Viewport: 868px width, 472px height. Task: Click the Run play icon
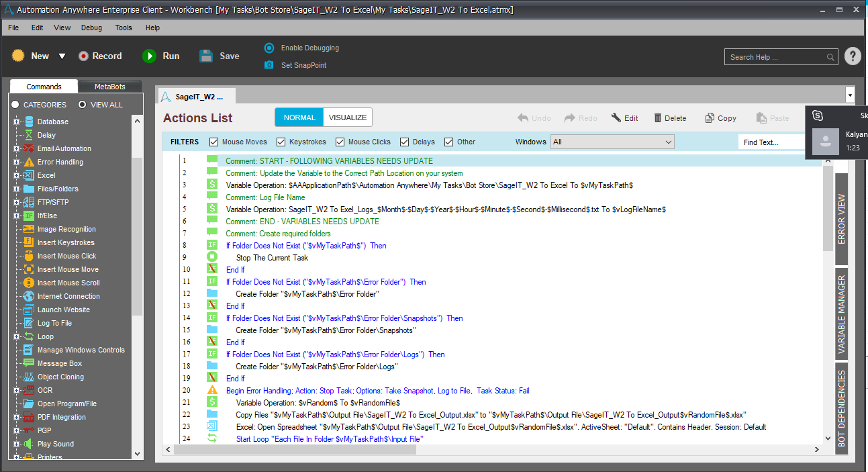click(x=149, y=56)
